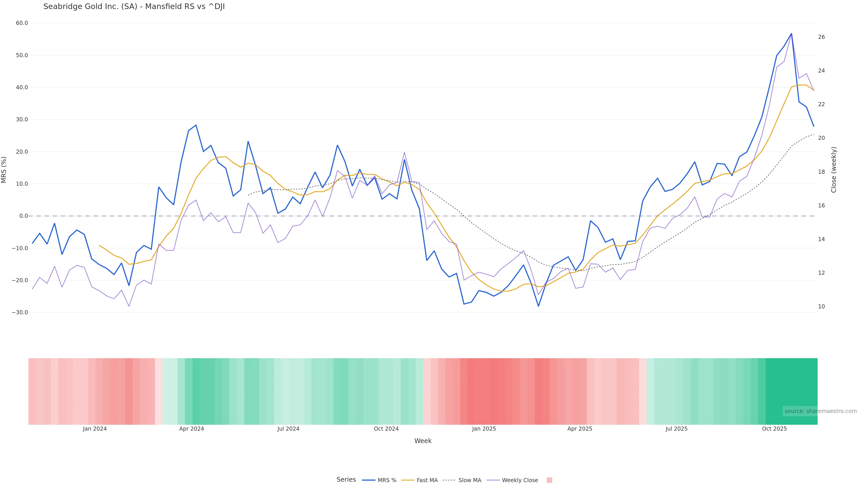Click the 'Oct 2025' x-axis label
This screenshot has height=488, width=868.
pyautogui.click(x=774, y=429)
